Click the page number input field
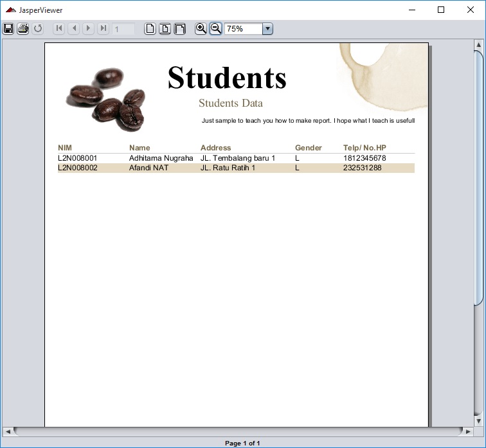The height and width of the screenshot is (448, 486). 123,29
